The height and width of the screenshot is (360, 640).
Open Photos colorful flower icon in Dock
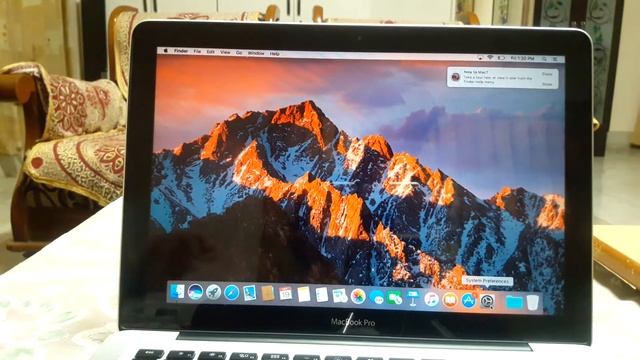(358, 297)
